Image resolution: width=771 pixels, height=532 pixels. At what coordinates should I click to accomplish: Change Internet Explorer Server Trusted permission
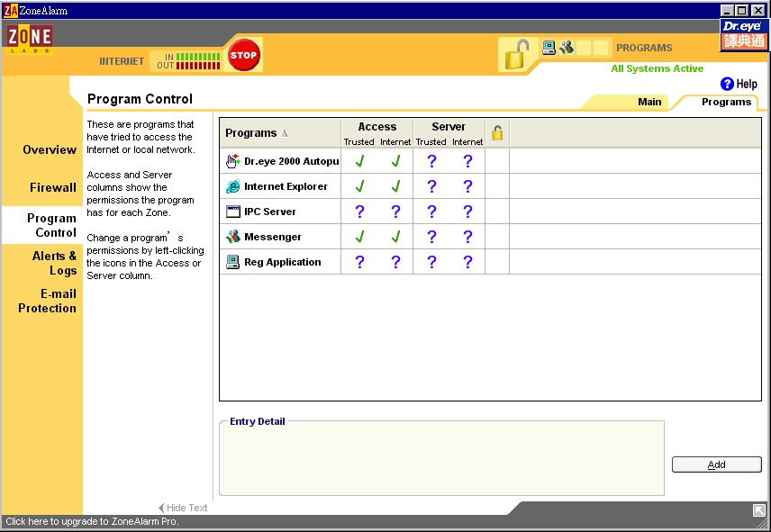coord(431,186)
